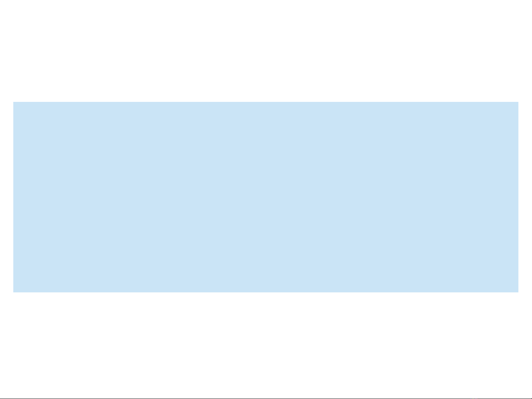
Task: Focus the blank white header region
Action: click(266, 51)
